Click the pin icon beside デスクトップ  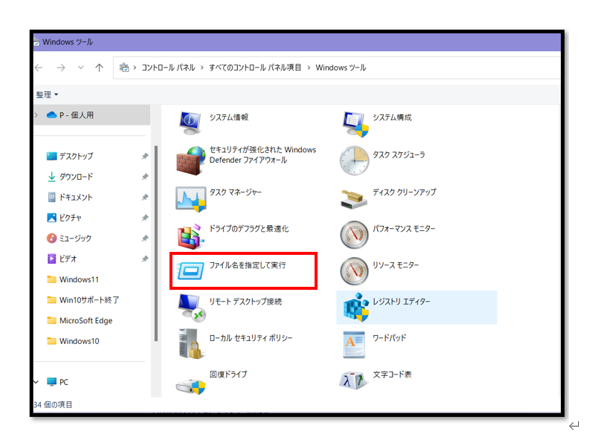(145, 156)
